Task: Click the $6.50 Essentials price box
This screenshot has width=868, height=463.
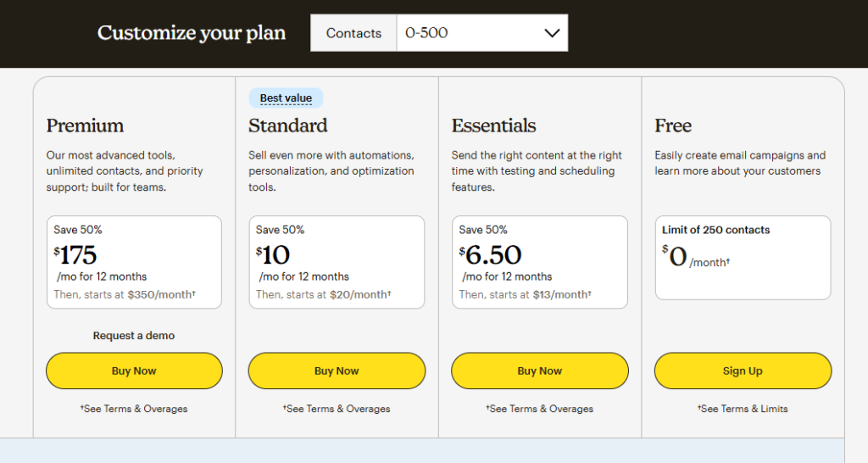Action: point(540,262)
